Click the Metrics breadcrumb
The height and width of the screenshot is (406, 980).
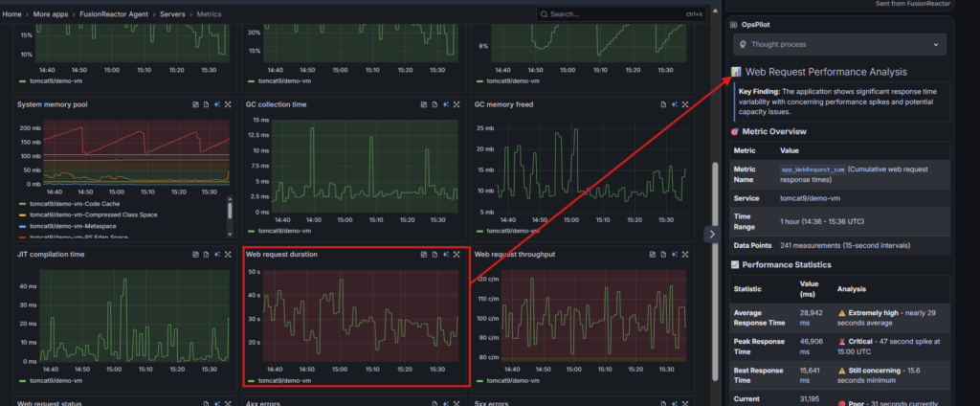pos(209,13)
